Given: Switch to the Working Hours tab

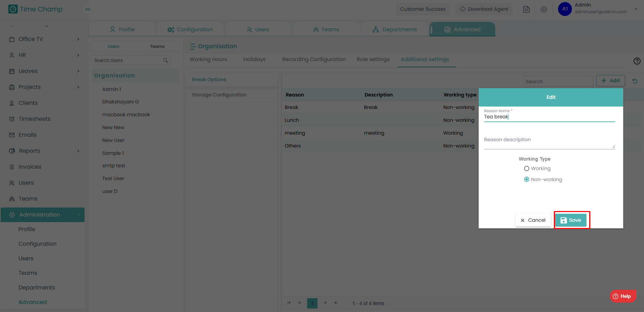Looking at the screenshot, I should 208,59.
